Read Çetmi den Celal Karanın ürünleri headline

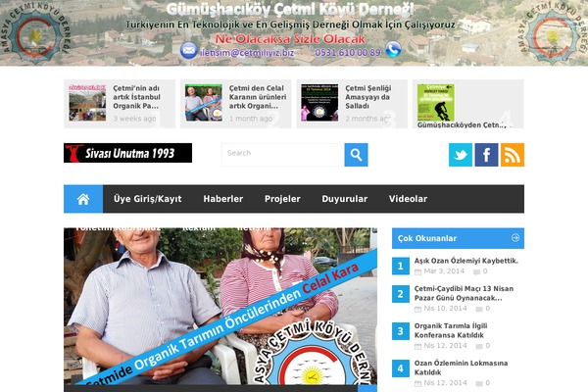[x=258, y=97]
